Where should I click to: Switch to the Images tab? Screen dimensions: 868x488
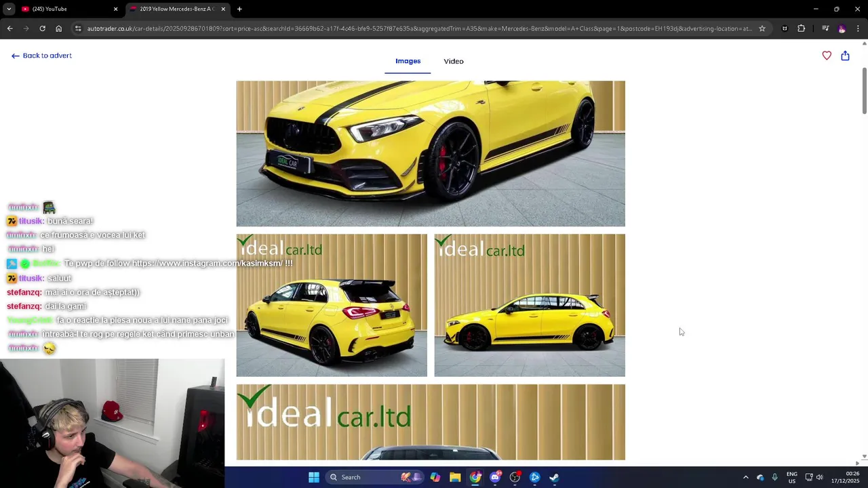click(x=408, y=61)
